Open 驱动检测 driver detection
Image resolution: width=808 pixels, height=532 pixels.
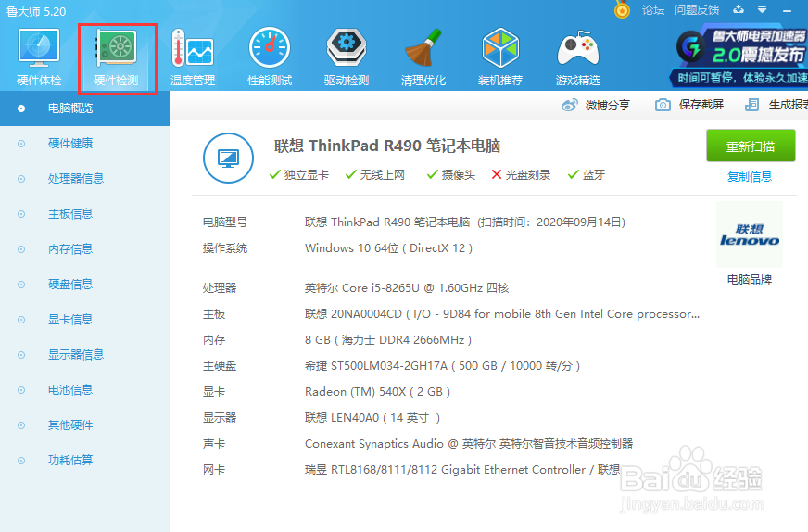347,57
